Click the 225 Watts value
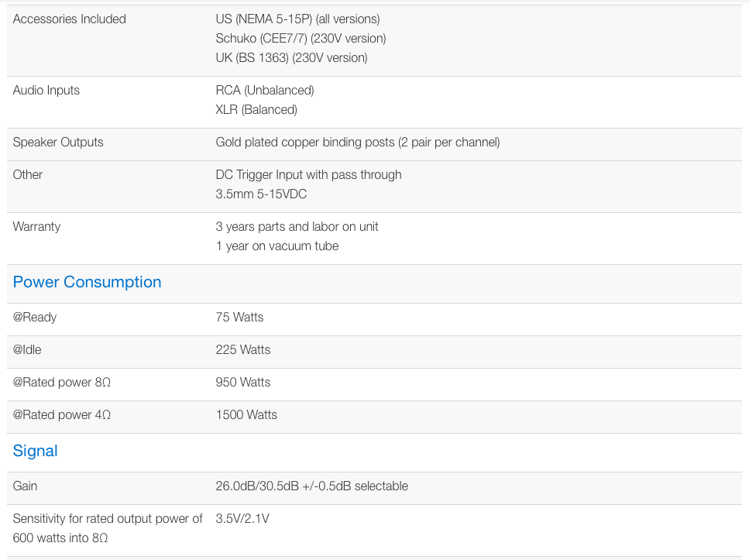The image size is (749, 560). pos(243,349)
